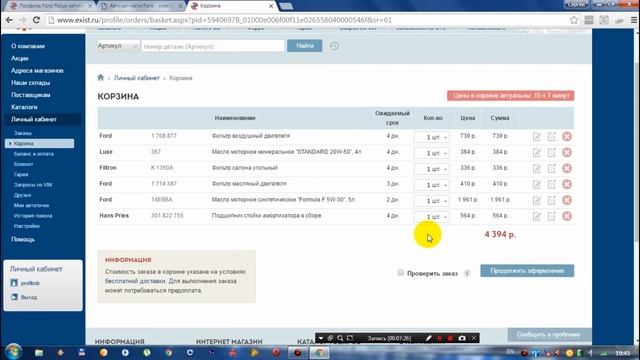The height and width of the screenshot is (360, 640).
Task: Delete the Luxe 367 oil row
Action: 567,152
